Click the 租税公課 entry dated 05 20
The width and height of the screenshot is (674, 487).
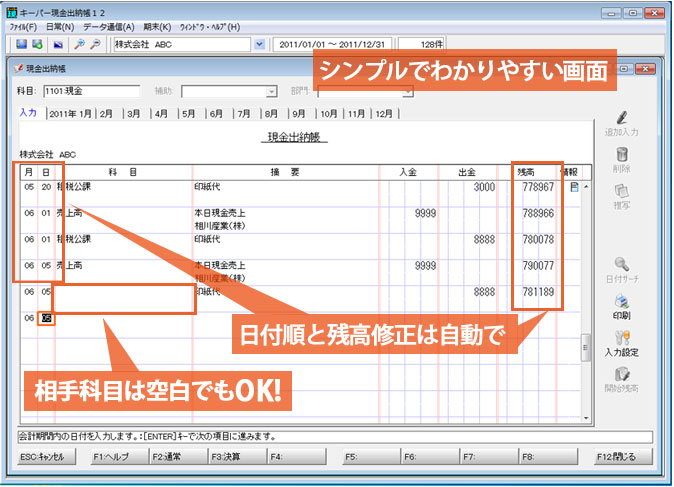(x=74, y=187)
